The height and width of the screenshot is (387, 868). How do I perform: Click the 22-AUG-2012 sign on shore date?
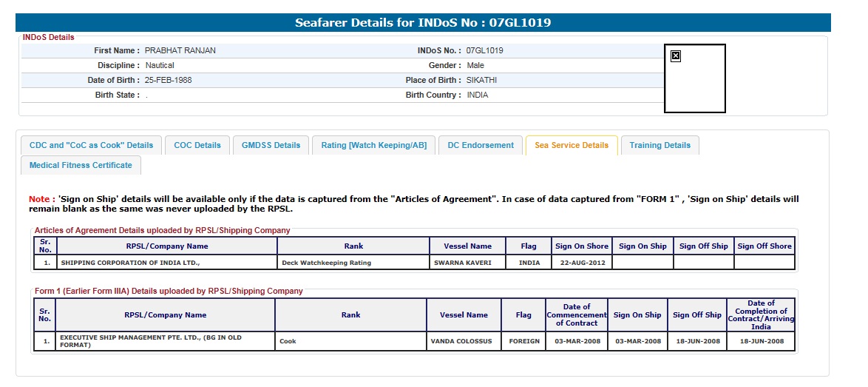click(x=582, y=263)
